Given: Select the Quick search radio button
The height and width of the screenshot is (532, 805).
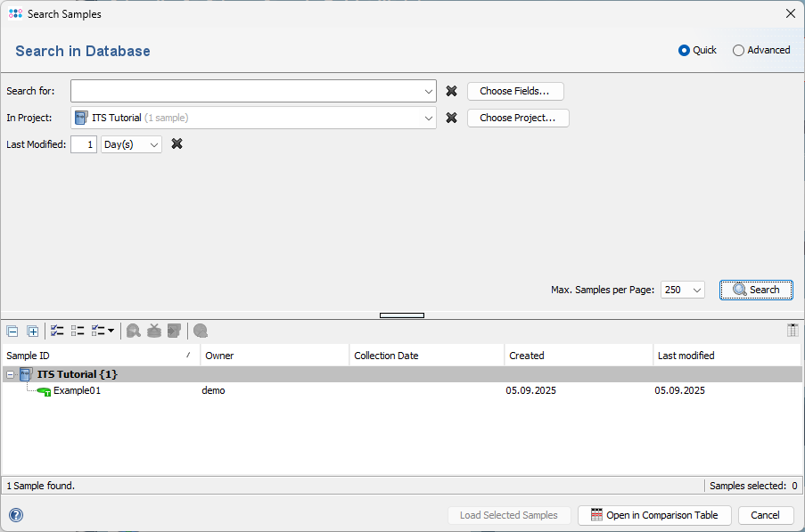Looking at the screenshot, I should point(683,50).
